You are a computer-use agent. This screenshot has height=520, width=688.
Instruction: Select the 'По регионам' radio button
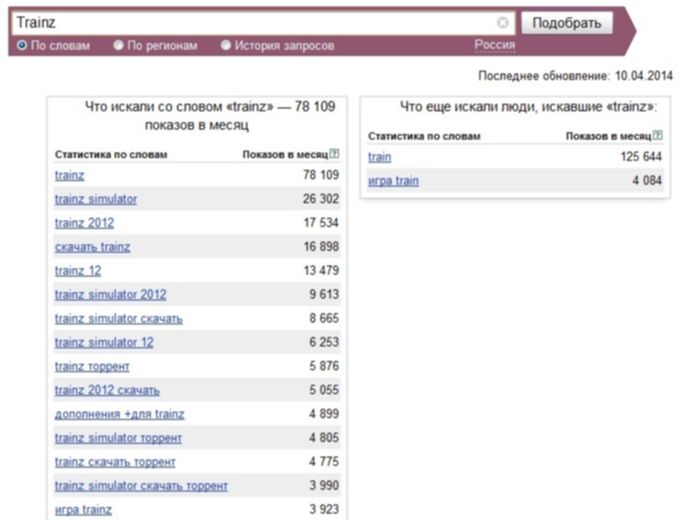118,45
